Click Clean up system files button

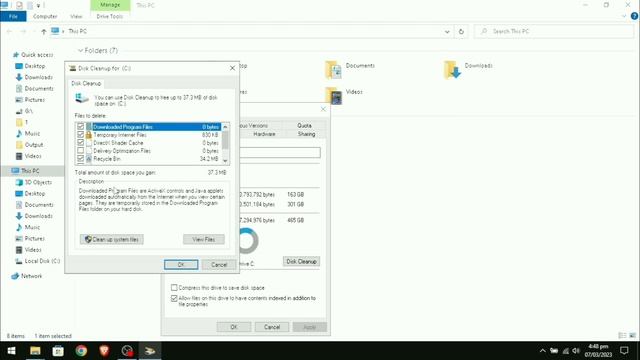(112, 240)
